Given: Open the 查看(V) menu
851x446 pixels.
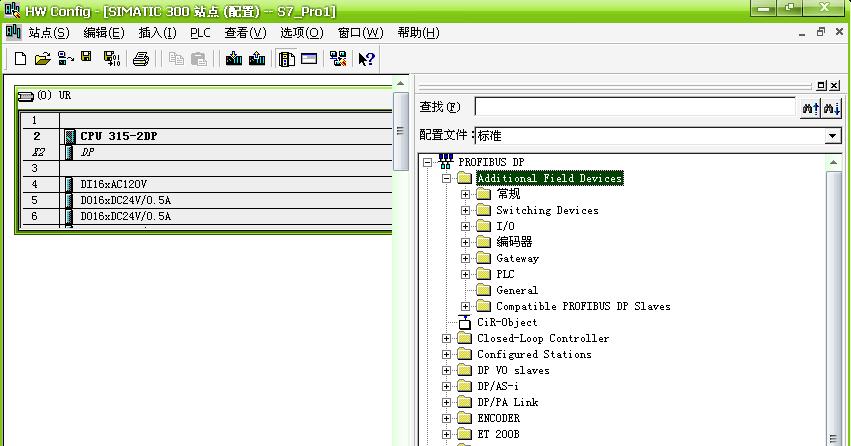Looking at the screenshot, I should tap(245, 33).
